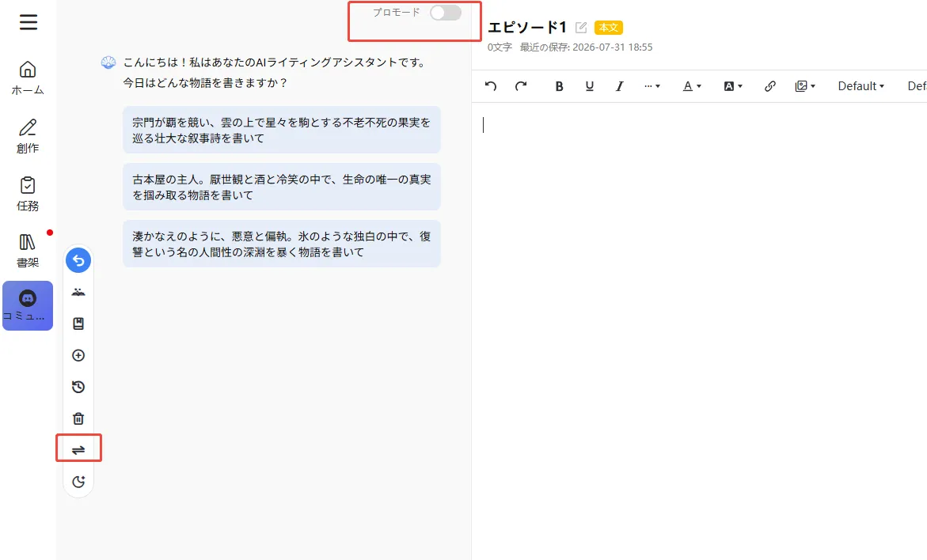Image resolution: width=927 pixels, height=560 pixels.
Task: Toggle underline formatting
Action: tap(589, 86)
